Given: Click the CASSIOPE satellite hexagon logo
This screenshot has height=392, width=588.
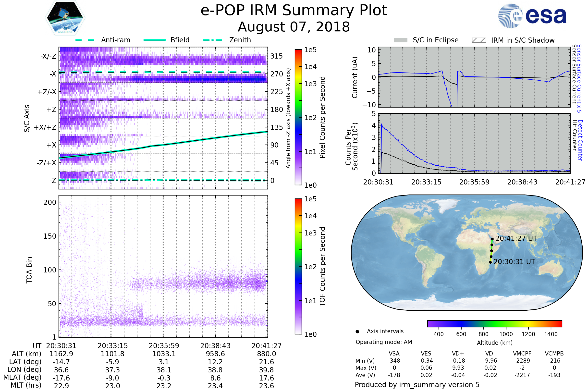Looking at the screenshot, I should click(x=65, y=18).
